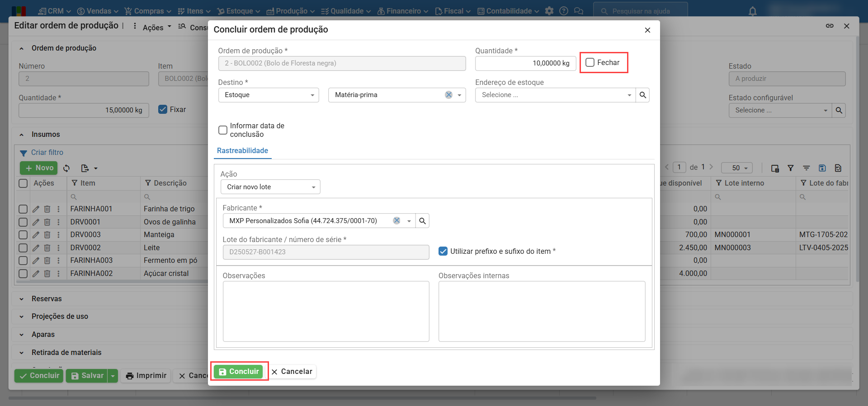Open row menu for FARINHA002
Viewport: 868px width, 406px height.
point(58,274)
